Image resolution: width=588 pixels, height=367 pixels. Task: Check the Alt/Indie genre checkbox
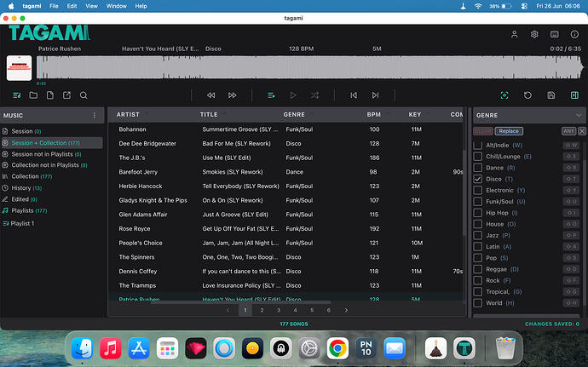478,145
